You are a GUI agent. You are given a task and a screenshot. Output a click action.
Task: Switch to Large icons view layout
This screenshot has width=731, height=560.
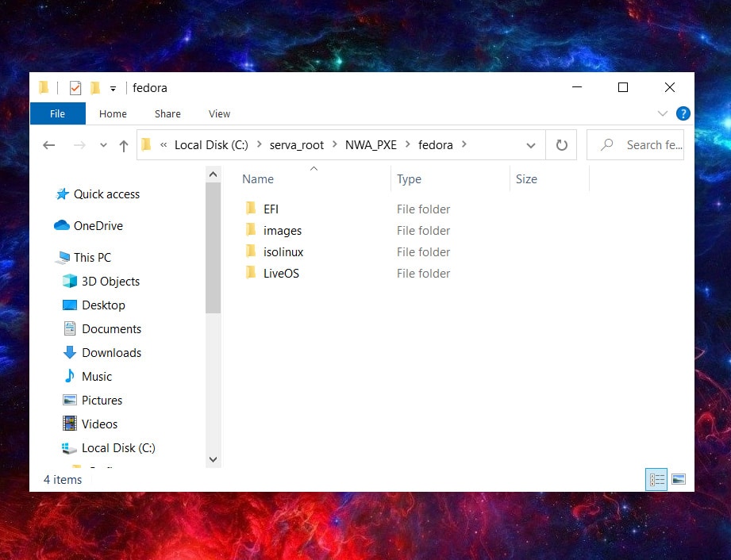point(679,479)
